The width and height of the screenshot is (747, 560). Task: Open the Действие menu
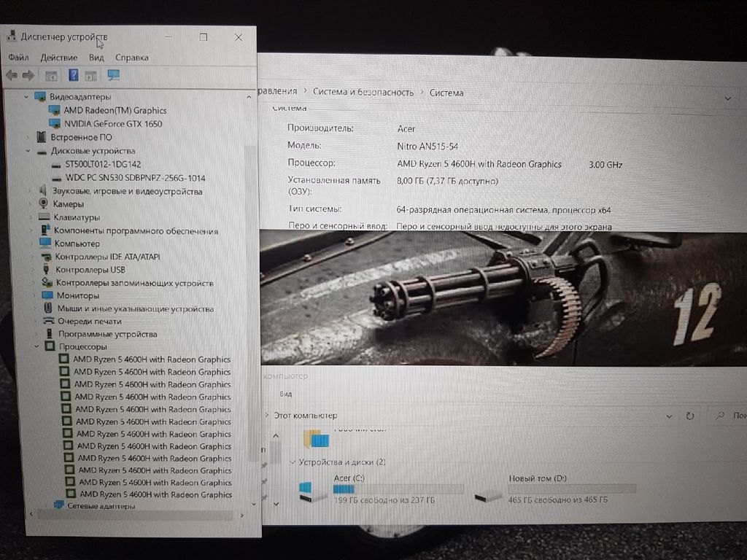point(58,58)
